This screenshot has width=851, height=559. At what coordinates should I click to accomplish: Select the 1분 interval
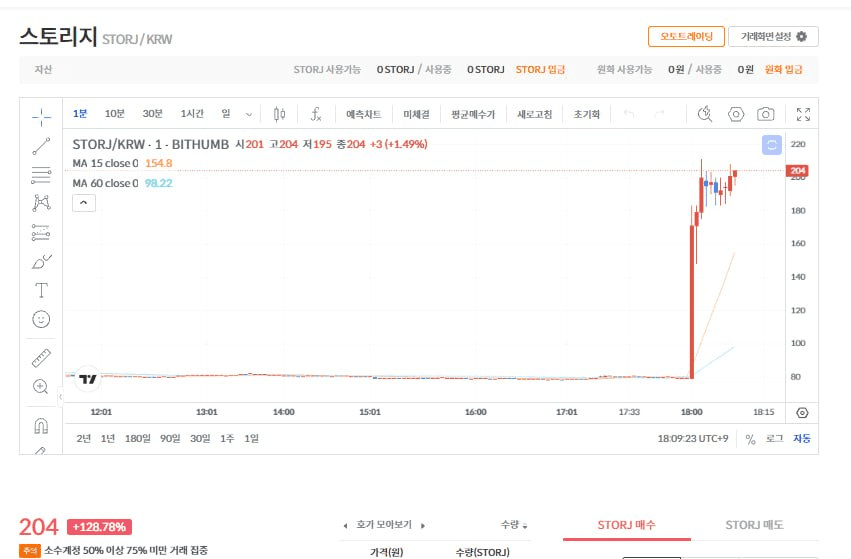click(80, 113)
